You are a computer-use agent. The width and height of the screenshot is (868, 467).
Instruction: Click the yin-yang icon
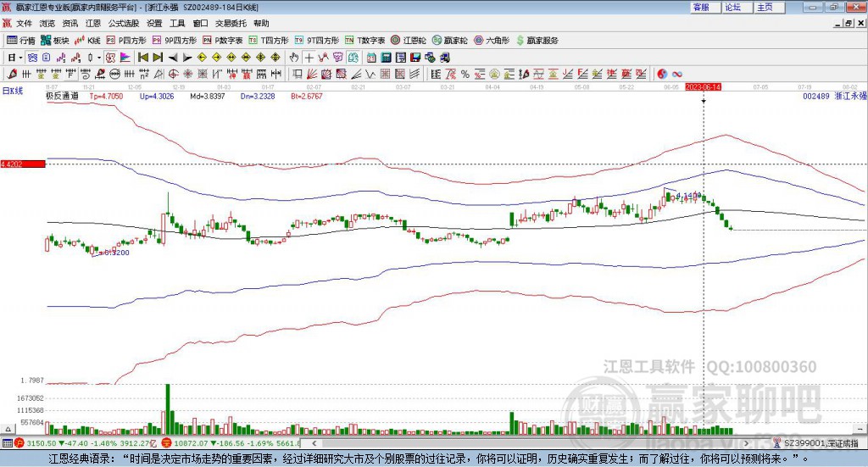tap(661, 74)
